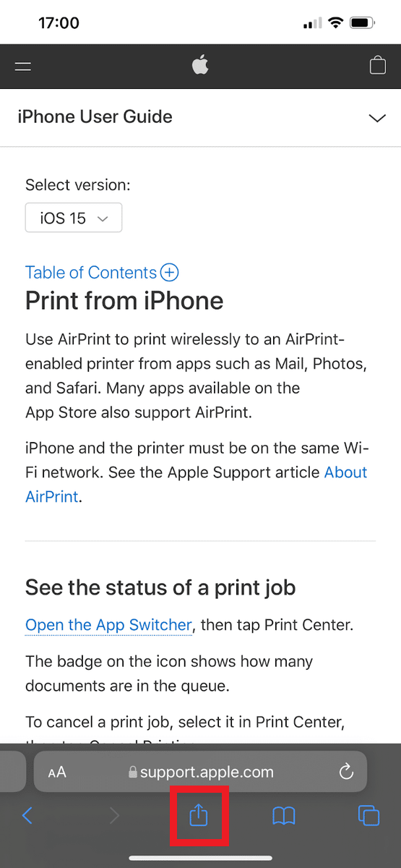Tap the home indicator bar
The height and width of the screenshot is (868, 401).
pos(200,859)
